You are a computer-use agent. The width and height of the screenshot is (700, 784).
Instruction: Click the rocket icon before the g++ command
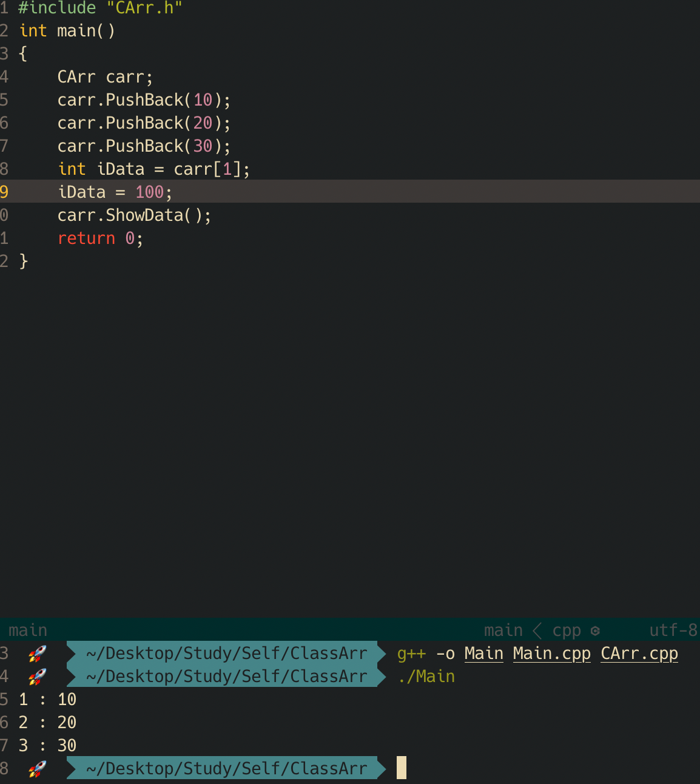[x=37, y=654]
